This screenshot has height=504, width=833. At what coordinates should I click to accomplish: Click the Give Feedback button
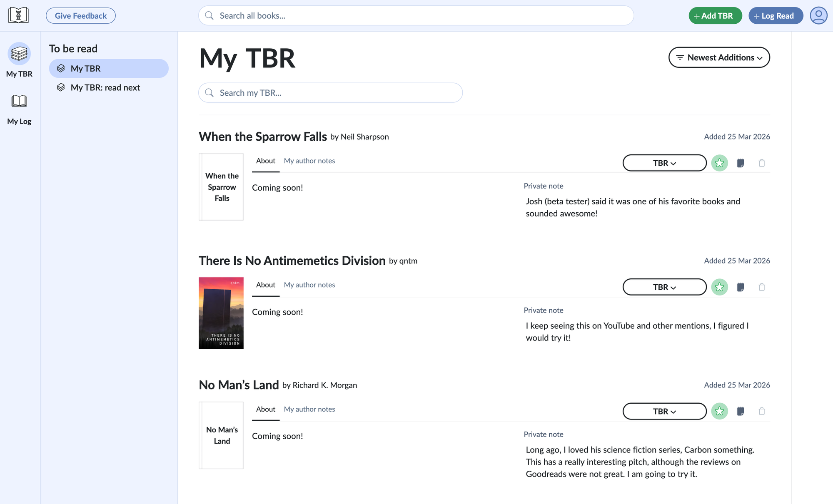tap(80, 15)
